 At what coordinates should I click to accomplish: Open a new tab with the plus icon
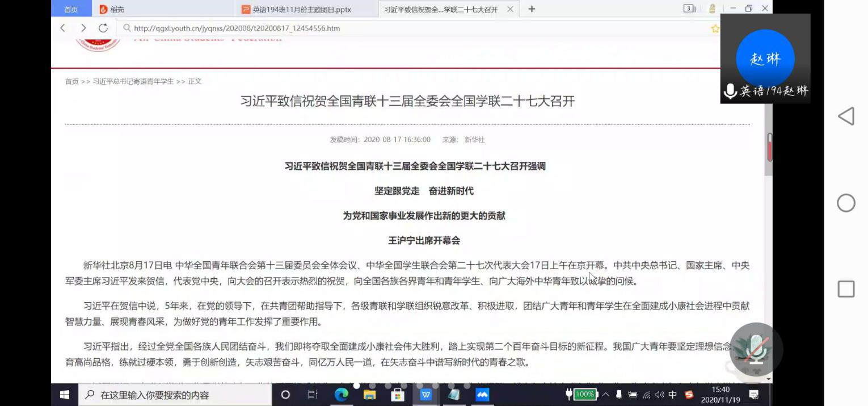[x=532, y=9]
